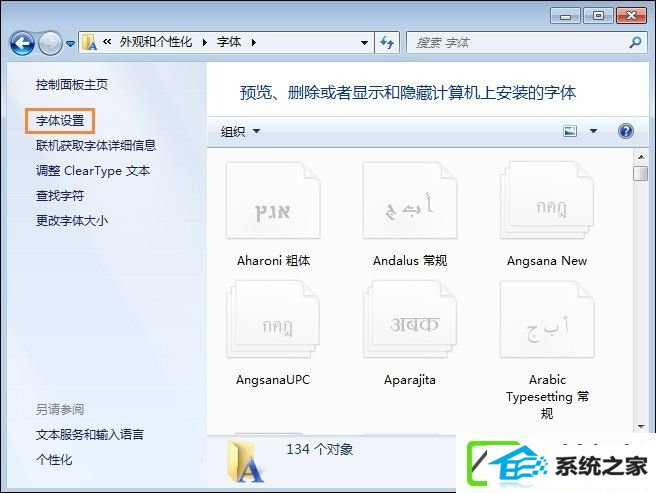Select the Aparajita font family thumbnail

tap(410, 319)
